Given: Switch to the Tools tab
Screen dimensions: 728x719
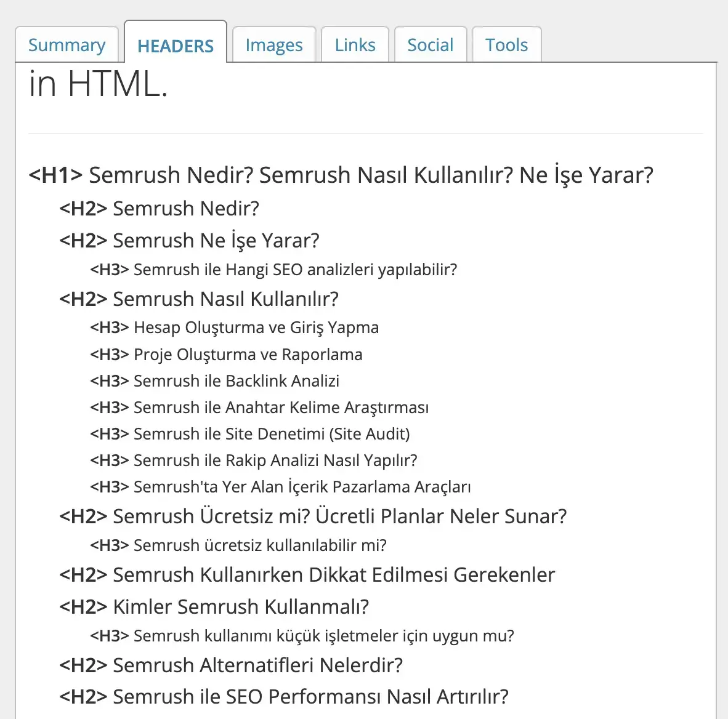Looking at the screenshot, I should [x=506, y=44].
